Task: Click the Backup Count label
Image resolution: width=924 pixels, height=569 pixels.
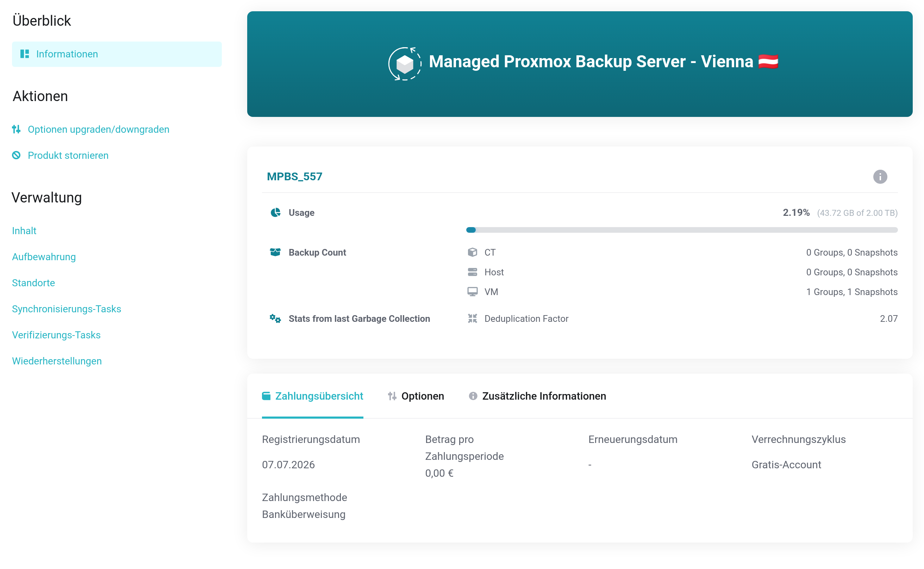Action: [317, 252]
